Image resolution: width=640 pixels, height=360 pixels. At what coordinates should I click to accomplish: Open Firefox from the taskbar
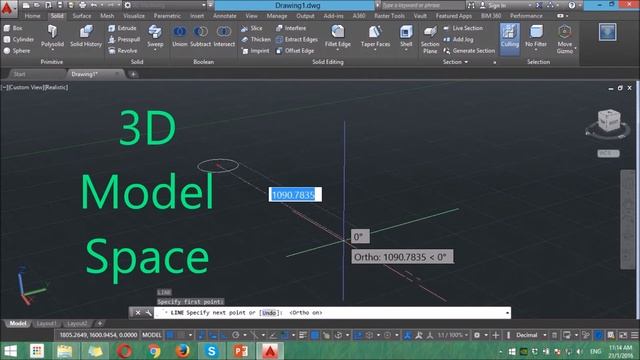point(182,351)
